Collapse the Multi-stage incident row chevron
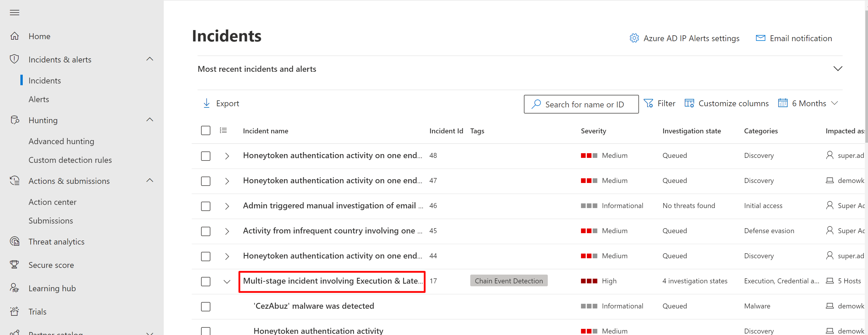Screen dimensions: 868x335 (227, 281)
